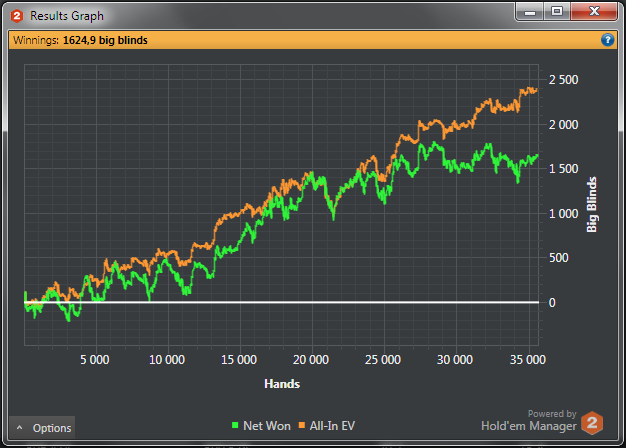Click the Results Graph window title
Screen dimensions: 626x448
pos(67,16)
